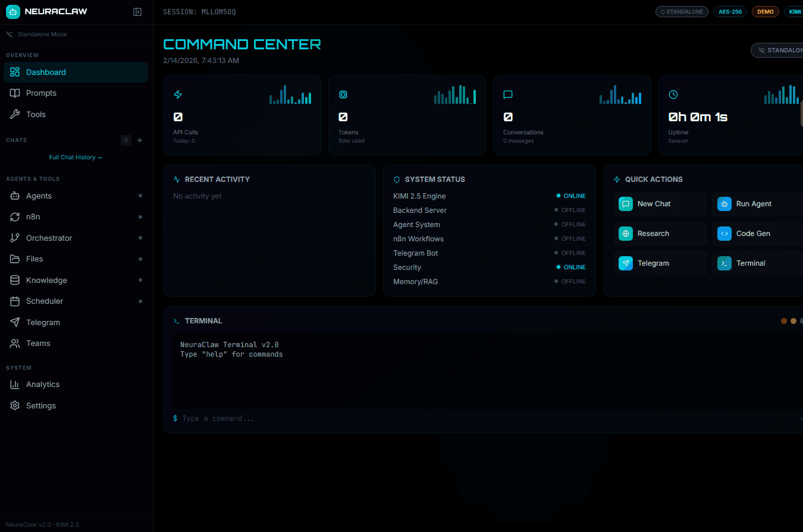Click the Agents icon in sidebar
803x532 pixels.
pyautogui.click(x=14, y=196)
